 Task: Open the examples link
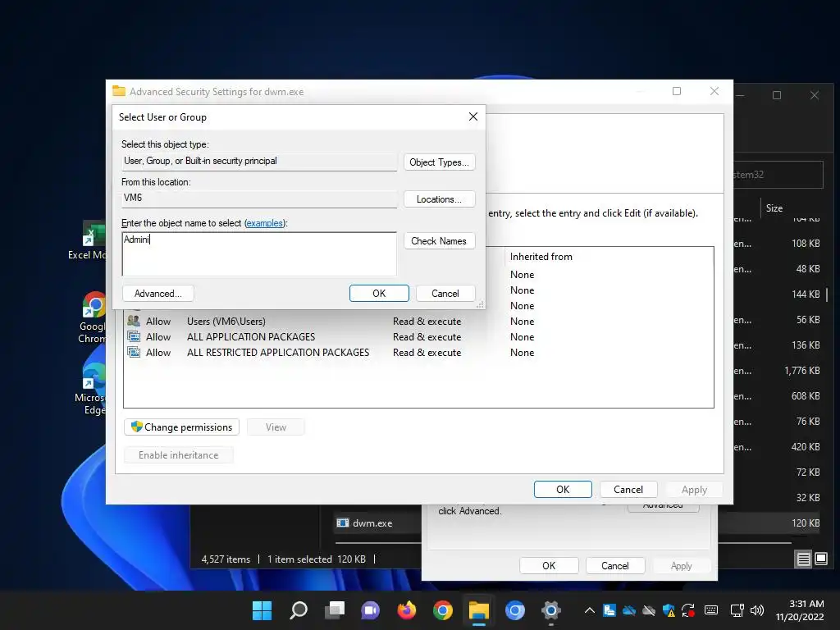click(265, 223)
